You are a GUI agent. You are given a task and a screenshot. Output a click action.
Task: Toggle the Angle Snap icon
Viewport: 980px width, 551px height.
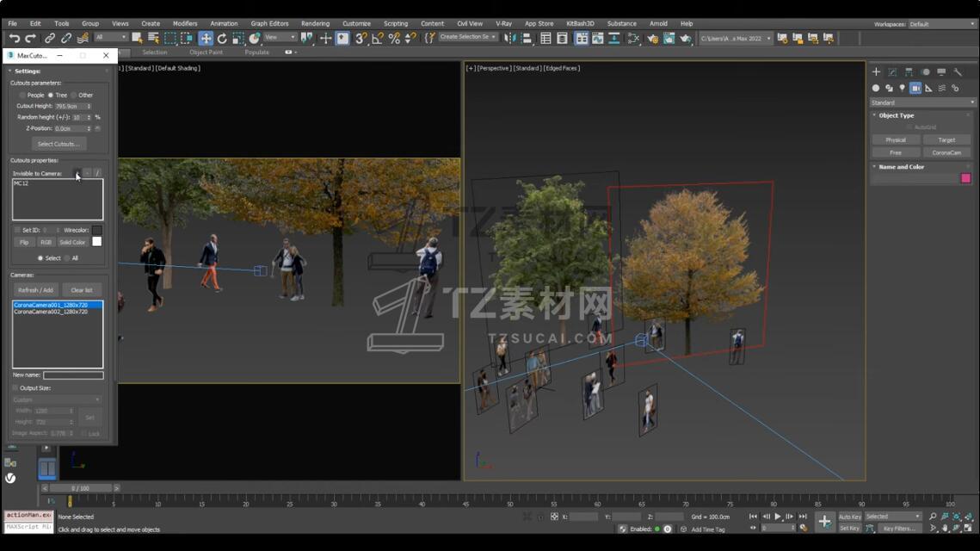click(378, 38)
